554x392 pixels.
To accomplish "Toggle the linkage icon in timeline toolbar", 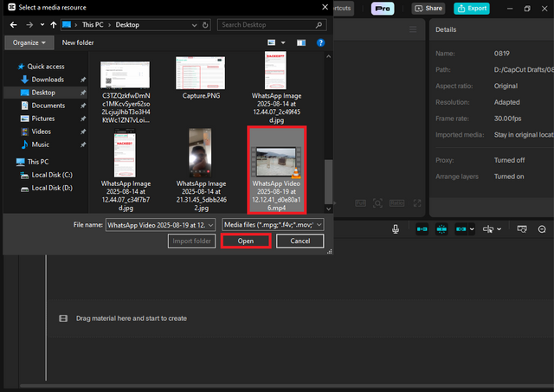I will coord(461,229).
